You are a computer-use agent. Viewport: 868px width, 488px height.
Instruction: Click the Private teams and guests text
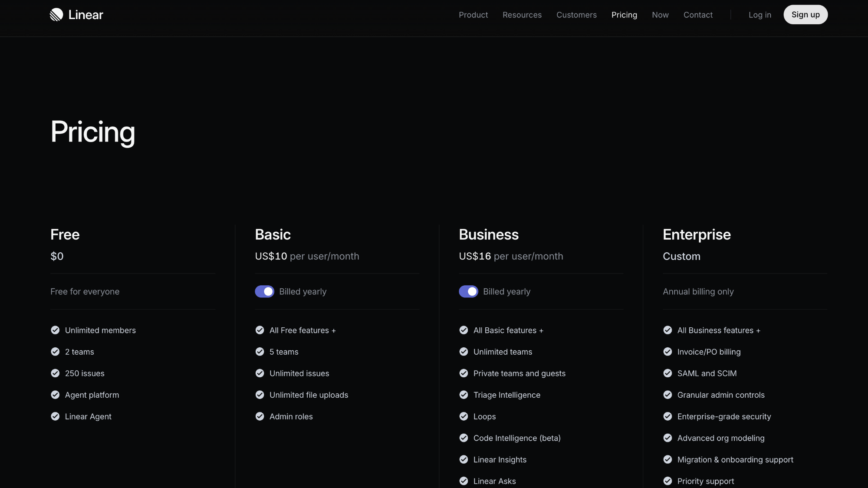click(x=519, y=373)
